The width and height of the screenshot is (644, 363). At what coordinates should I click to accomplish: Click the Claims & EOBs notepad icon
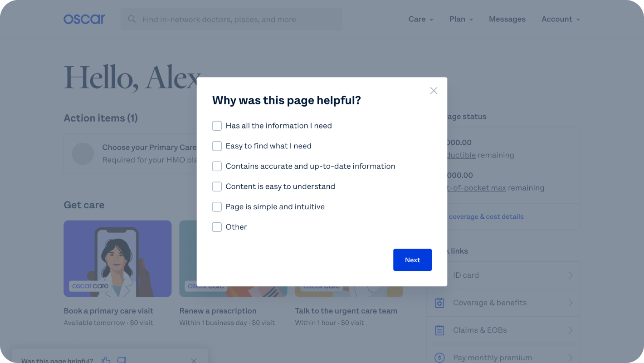(x=439, y=330)
